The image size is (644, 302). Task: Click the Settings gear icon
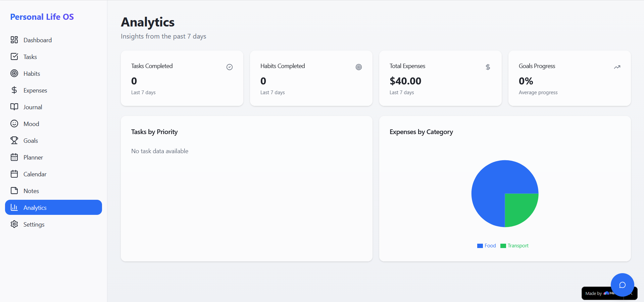coord(14,224)
